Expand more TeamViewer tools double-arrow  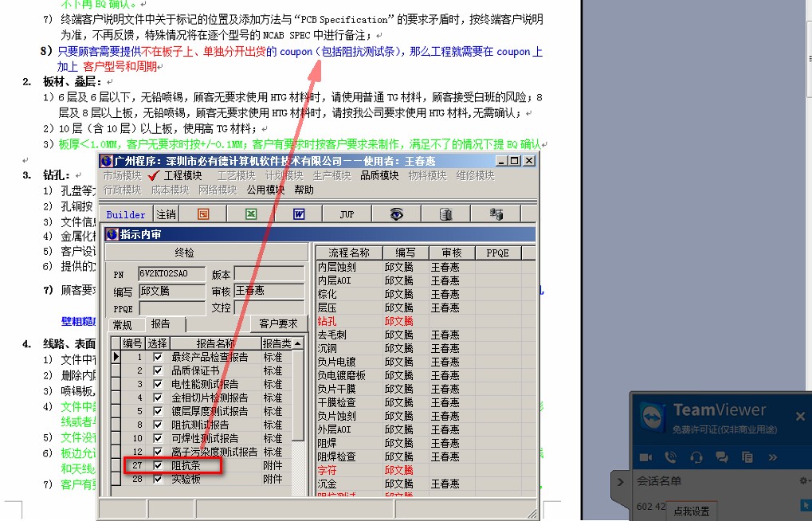click(x=773, y=457)
